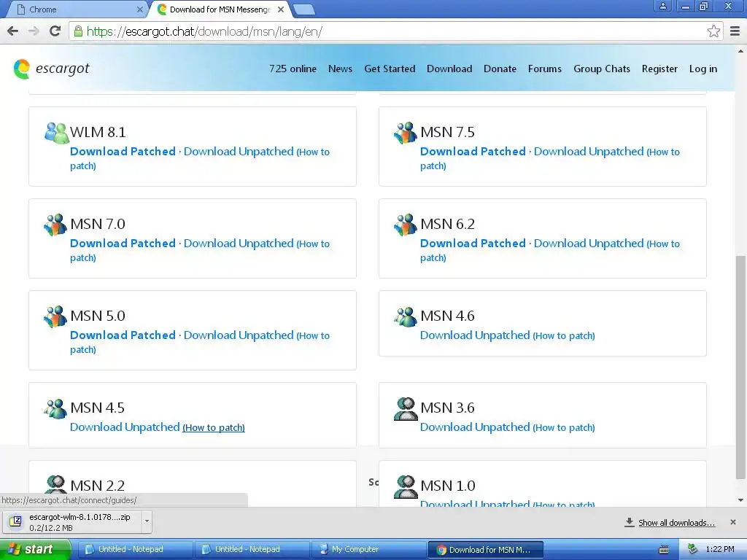Open the Chrome hamburger menu
This screenshot has width=747, height=560.
click(x=735, y=31)
